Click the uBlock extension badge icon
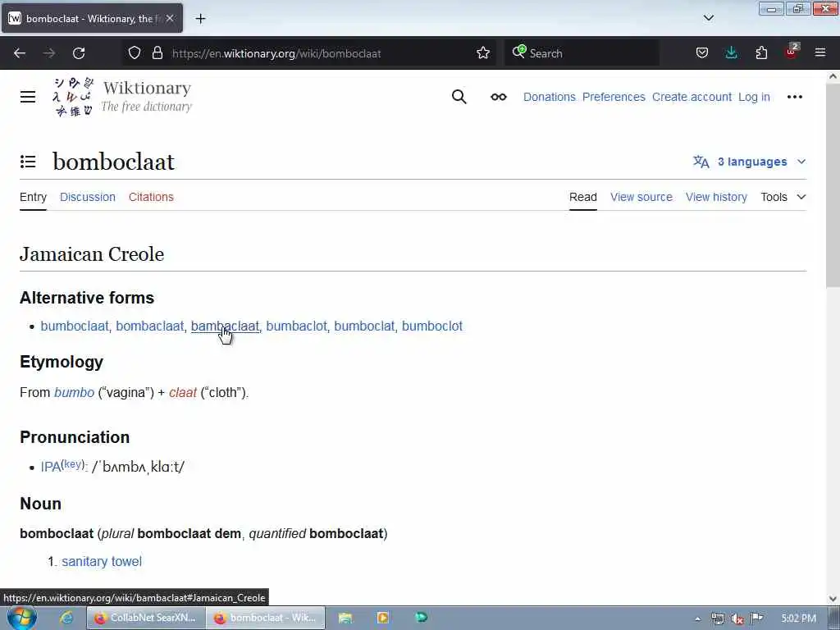The width and height of the screenshot is (840, 630). pyautogui.click(x=792, y=52)
